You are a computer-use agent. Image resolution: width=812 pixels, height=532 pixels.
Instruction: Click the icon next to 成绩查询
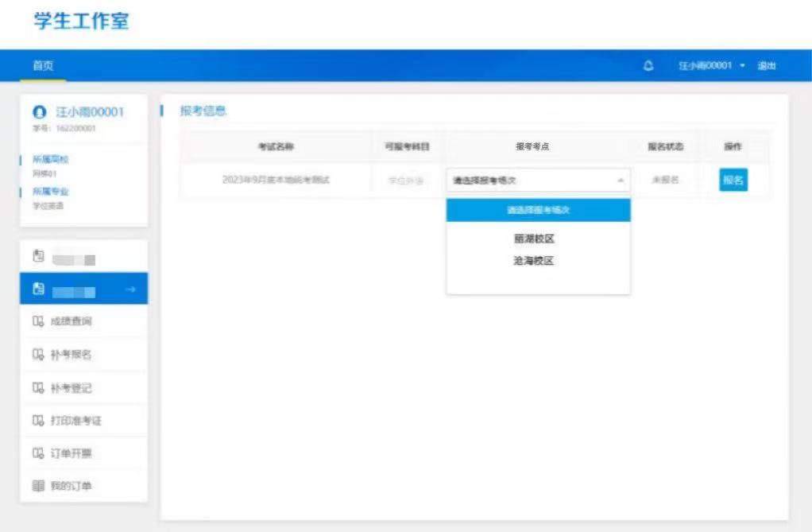(37, 321)
